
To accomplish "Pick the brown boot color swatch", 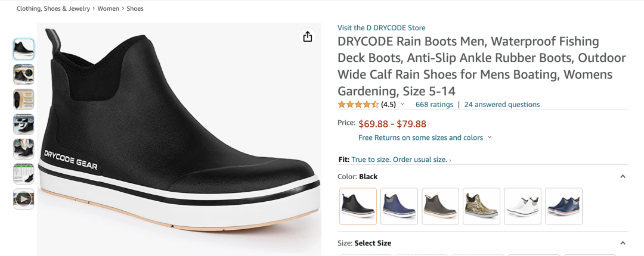I will (440, 207).
